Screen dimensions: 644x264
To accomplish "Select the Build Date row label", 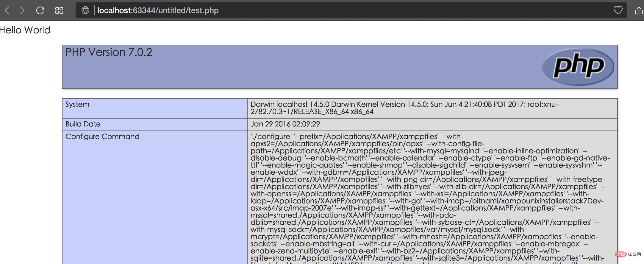I will 83,124.
